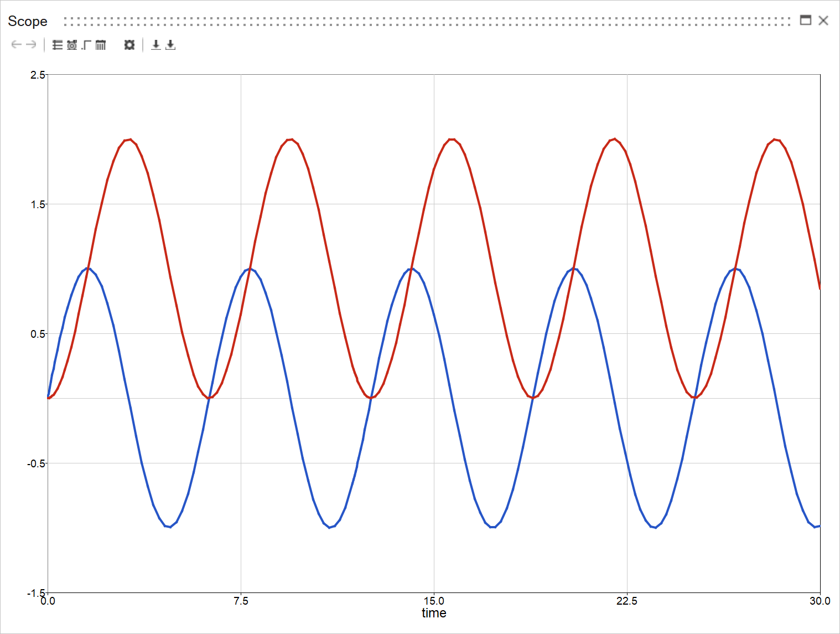Close the Scope panel

click(823, 20)
